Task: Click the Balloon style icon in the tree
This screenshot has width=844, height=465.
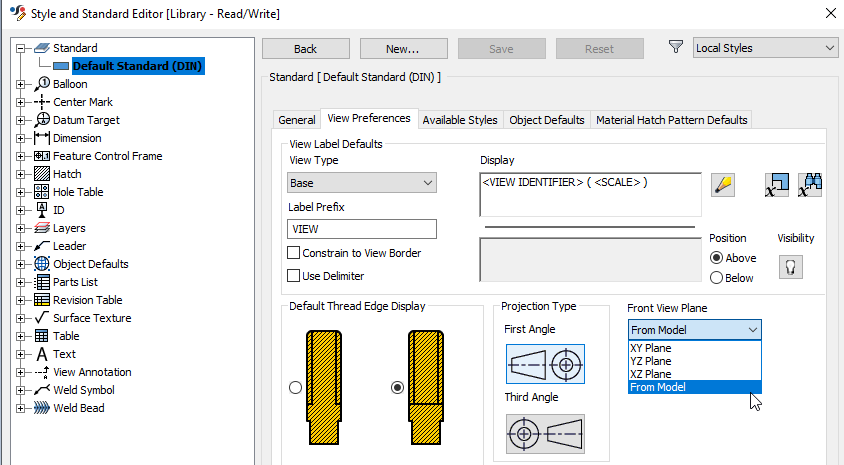Action: 42,84
